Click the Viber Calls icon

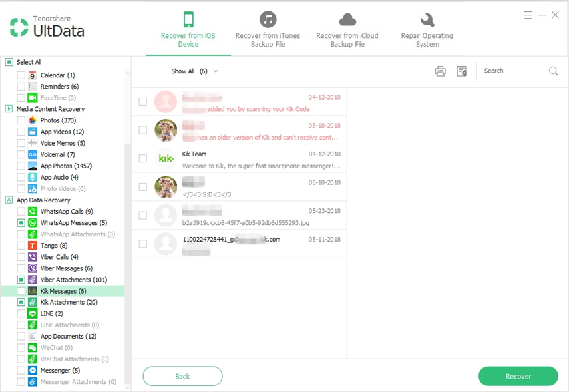click(33, 257)
